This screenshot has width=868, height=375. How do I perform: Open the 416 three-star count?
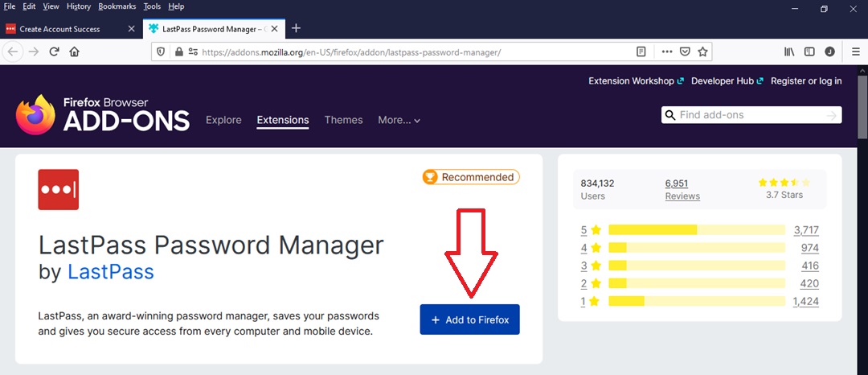coord(810,266)
